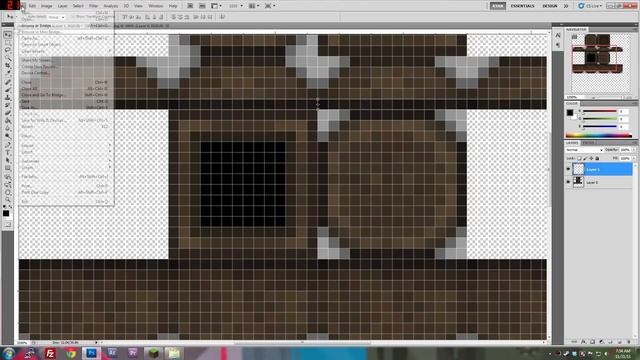Toggle Quick Mask mode in toolbox
This screenshot has width=640, height=360.
point(7,224)
